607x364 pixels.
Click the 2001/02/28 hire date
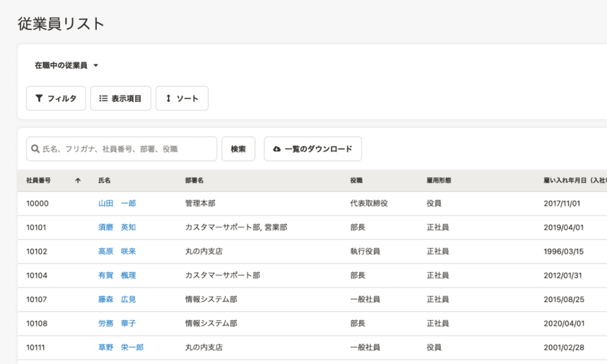coord(564,347)
